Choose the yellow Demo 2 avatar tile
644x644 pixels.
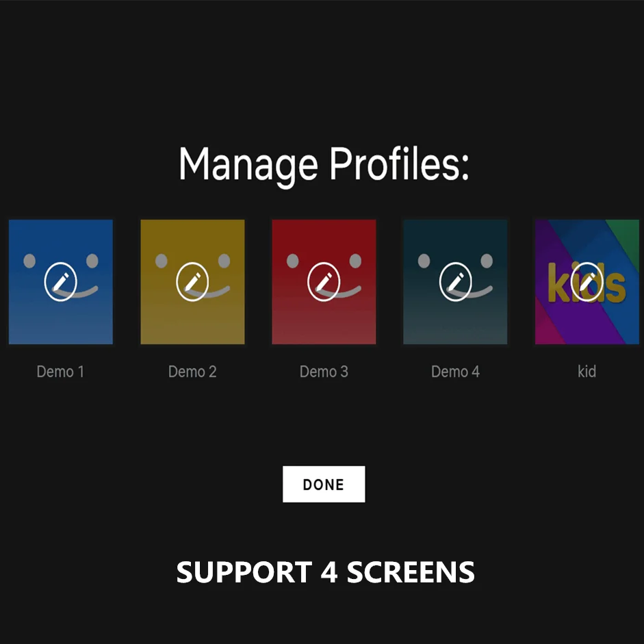pyautogui.click(x=192, y=282)
